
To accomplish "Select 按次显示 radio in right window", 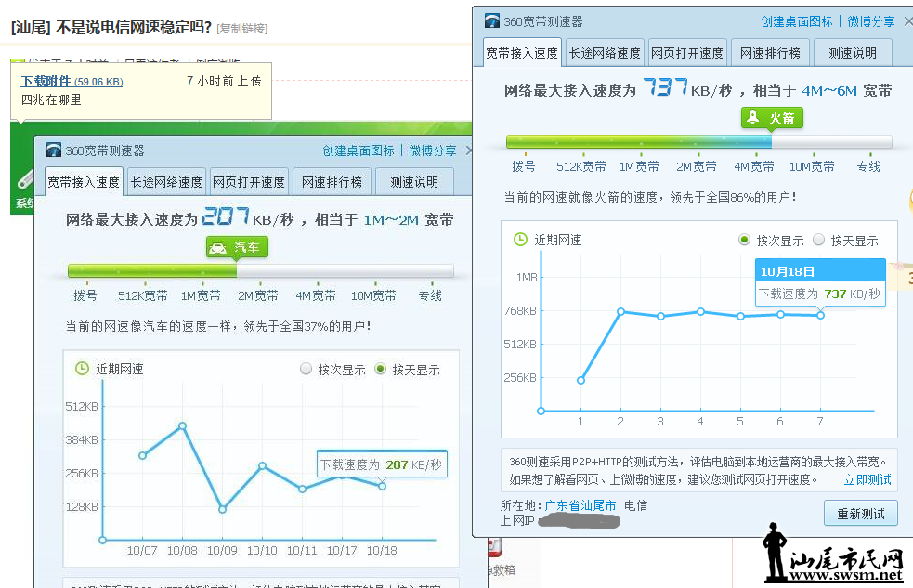I will point(744,240).
